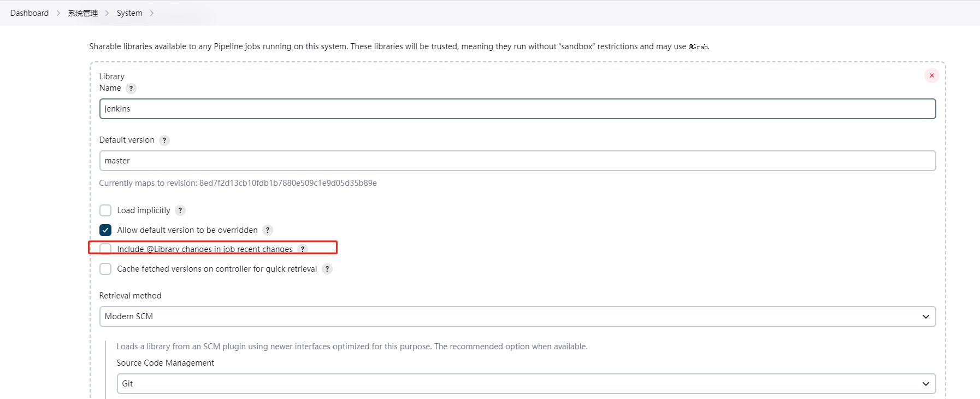Open the System breadcrumb item
This screenshot has width=980, height=399.
(x=129, y=13)
